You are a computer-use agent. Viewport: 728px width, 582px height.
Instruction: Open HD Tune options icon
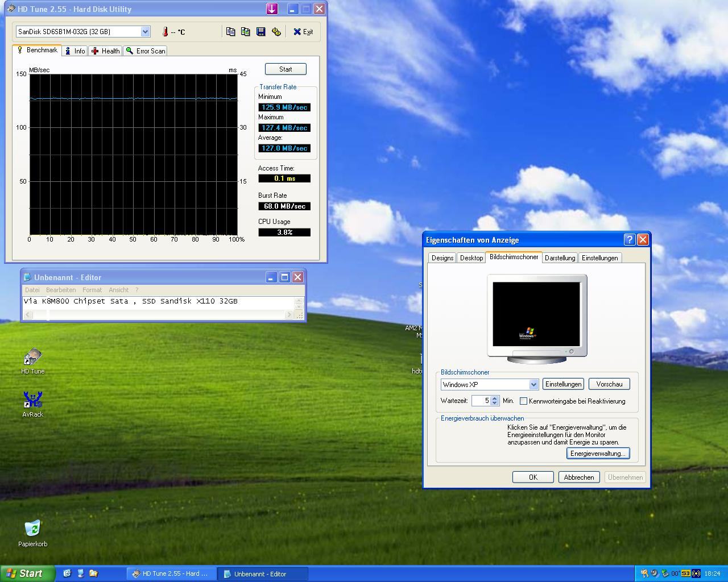[276, 32]
